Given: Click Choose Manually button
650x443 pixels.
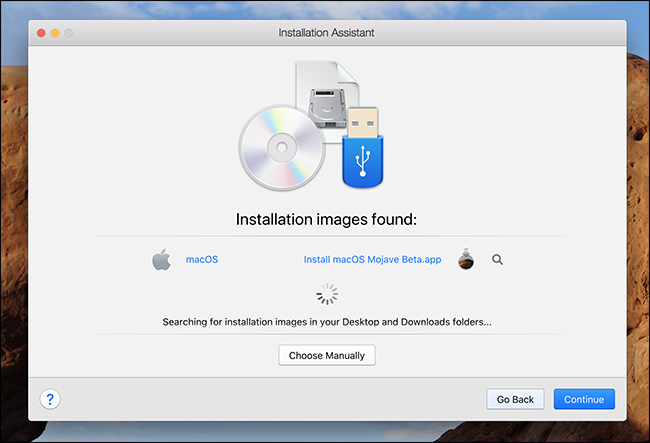Looking at the screenshot, I should click(x=327, y=355).
